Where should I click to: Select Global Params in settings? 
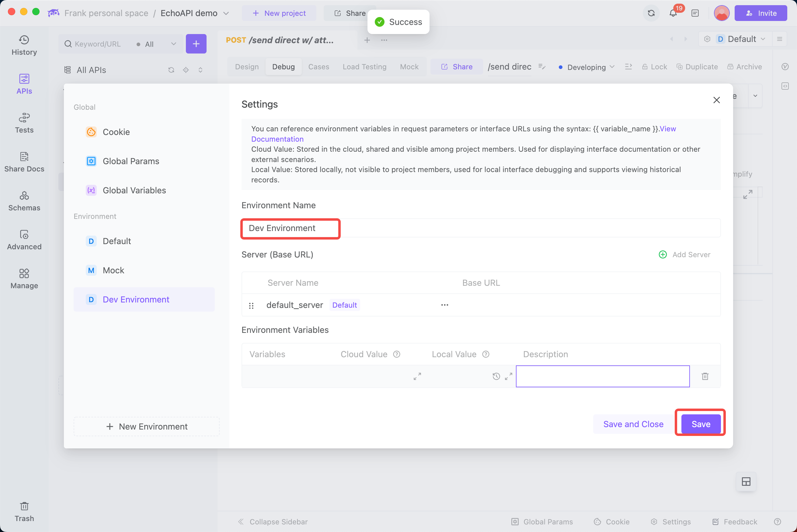pos(144,161)
